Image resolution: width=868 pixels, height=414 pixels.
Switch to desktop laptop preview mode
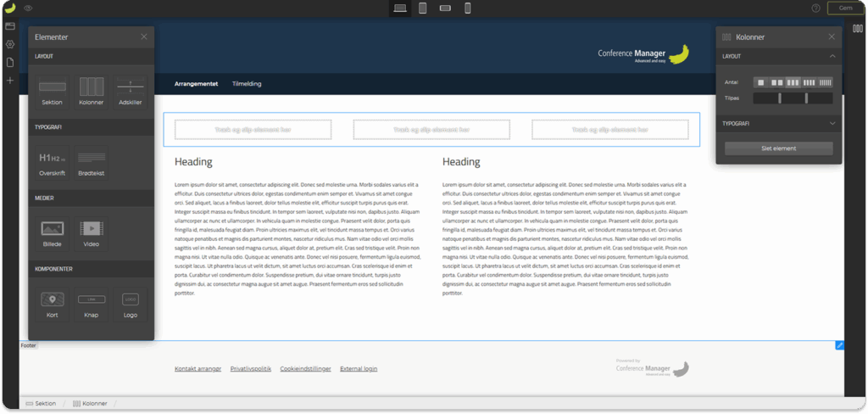[400, 8]
